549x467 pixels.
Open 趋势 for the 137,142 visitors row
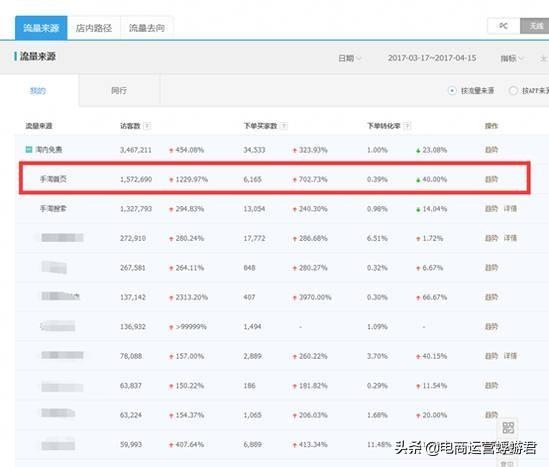(x=491, y=297)
